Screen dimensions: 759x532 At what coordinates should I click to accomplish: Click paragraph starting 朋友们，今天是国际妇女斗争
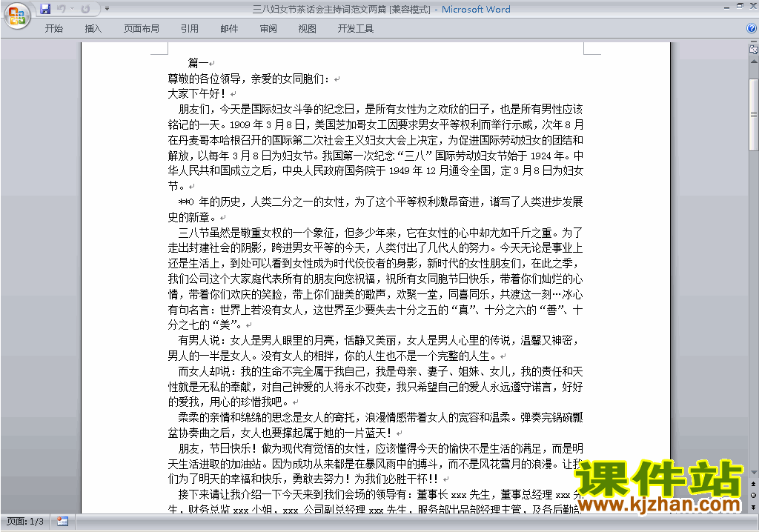375,147
